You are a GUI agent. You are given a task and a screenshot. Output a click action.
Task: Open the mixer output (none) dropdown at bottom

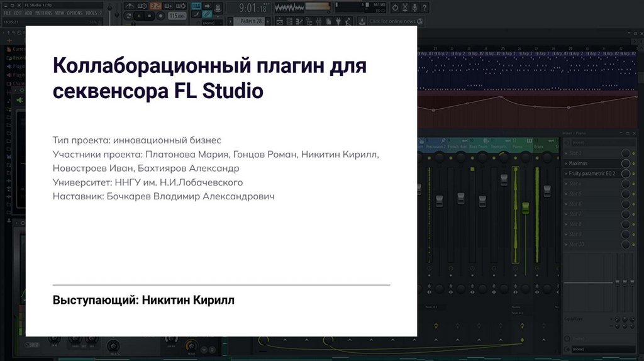coord(603,349)
